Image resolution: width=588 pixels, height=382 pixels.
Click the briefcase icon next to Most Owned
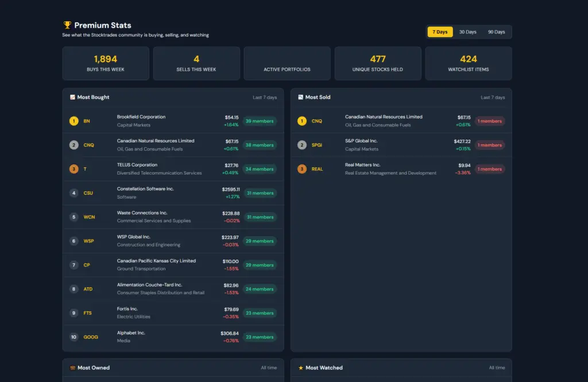(72, 368)
